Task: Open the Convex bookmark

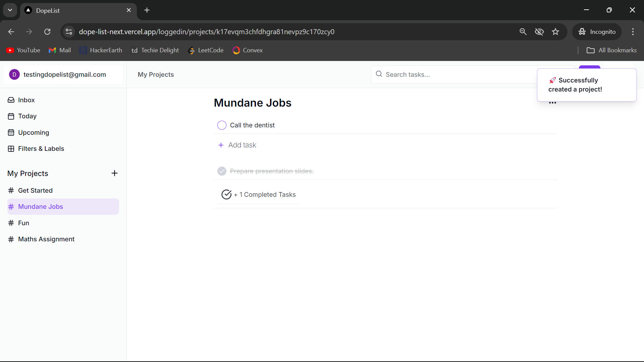Action: click(x=248, y=50)
